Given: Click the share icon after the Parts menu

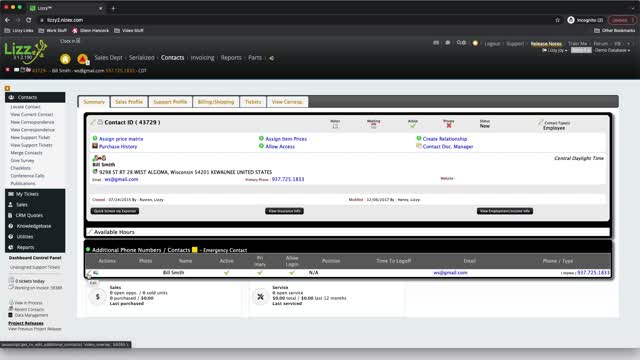Looking at the screenshot, I should [271, 58].
